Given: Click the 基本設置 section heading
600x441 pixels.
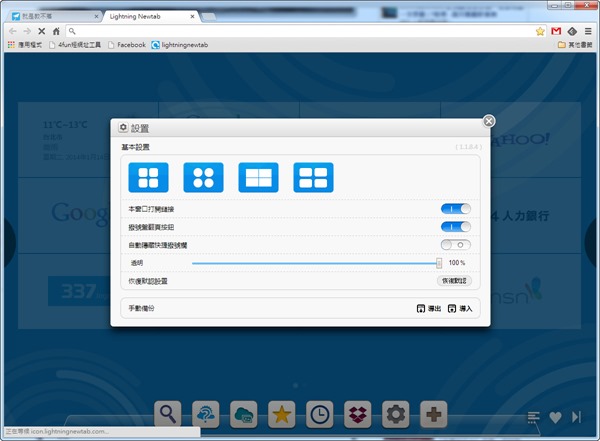Looking at the screenshot, I should (x=135, y=147).
